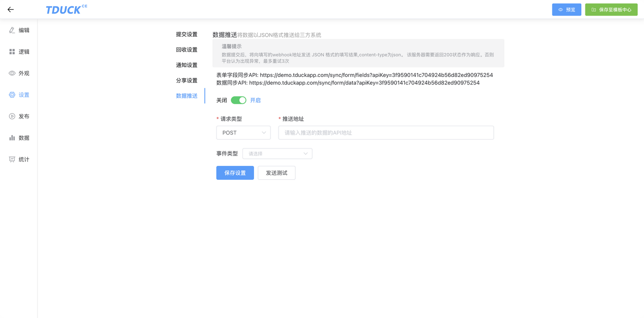Click the 发送测试 button
Viewport: 644px width, 318px height.
[x=276, y=173]
